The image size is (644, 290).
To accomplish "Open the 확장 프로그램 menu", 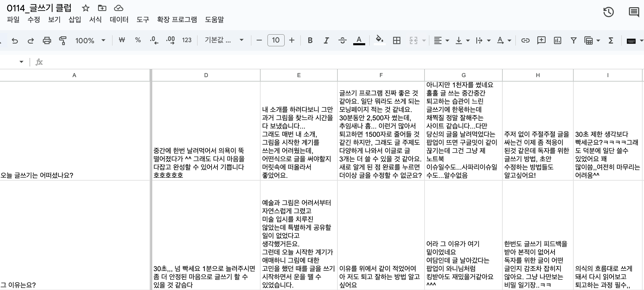I will pos(177,20).
